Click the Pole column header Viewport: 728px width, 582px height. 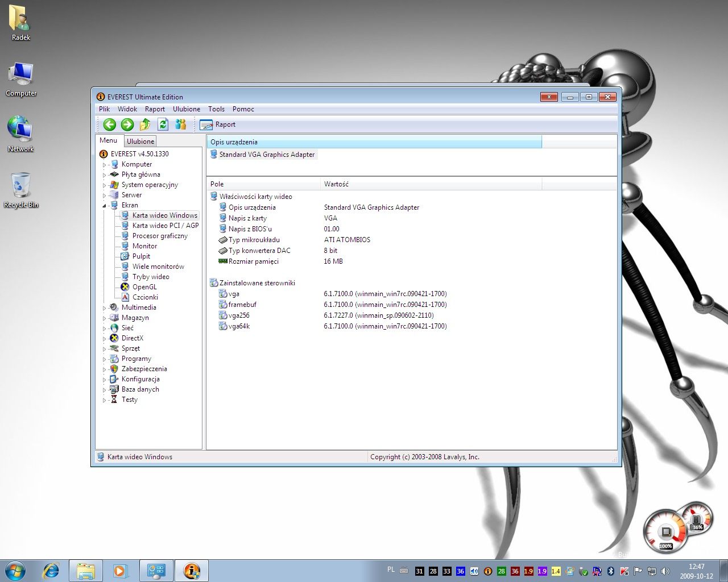pyautogui.click(x=263, y=184)
